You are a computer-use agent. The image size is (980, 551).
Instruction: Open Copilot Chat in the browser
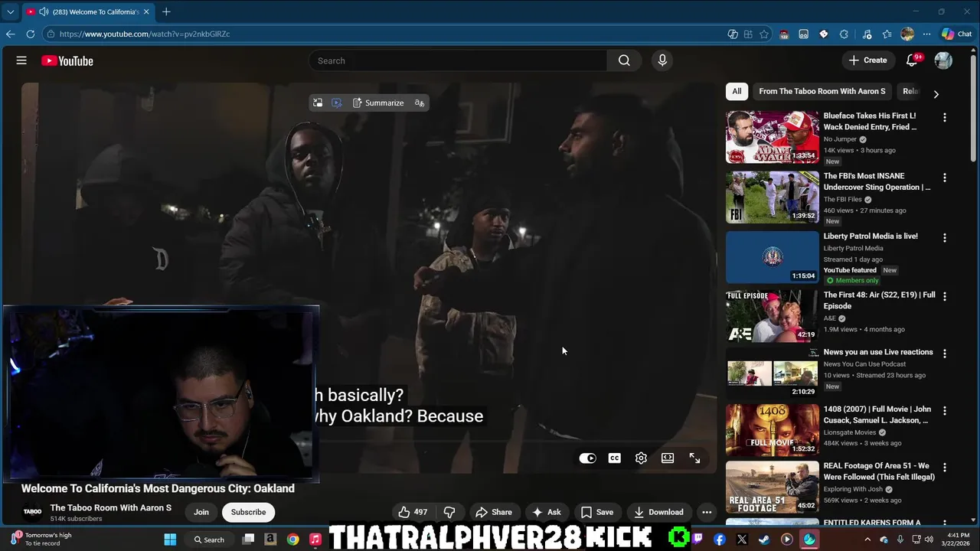957,34
